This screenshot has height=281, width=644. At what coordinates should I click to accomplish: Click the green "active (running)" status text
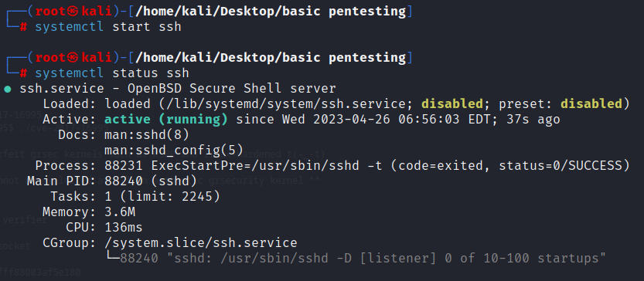pos(166,120)
